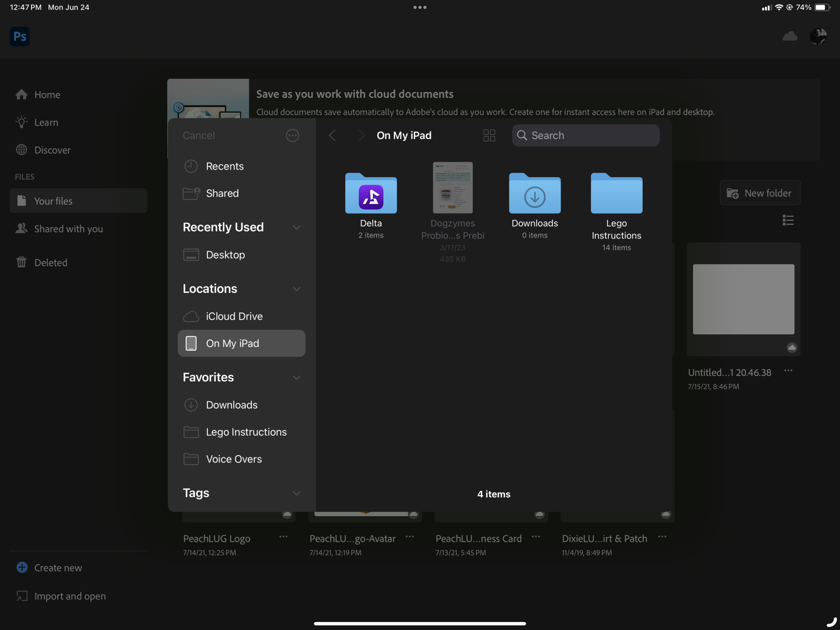The width and height of the screenshot is (840, 630).
Task: Open the Lego Instructions folder thumbnail
Action: tap(616, 194)
